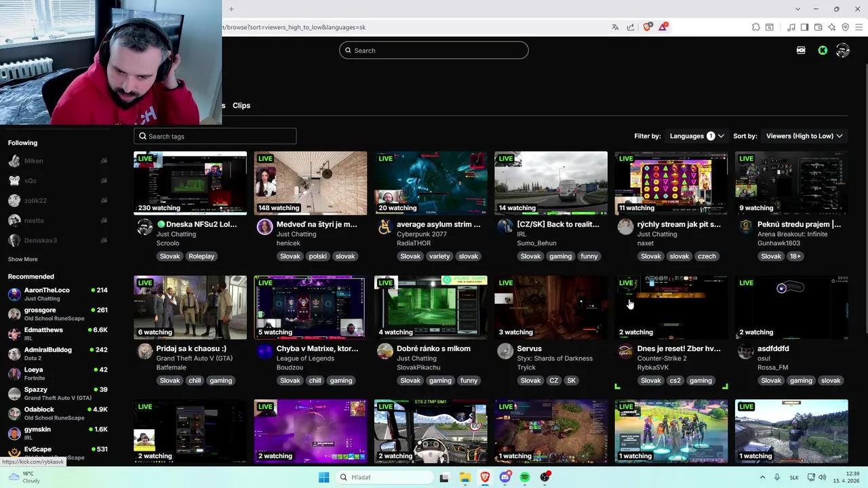The width and height of the screenshot is (868, 488).
Task: Click the funny tag under Sumo_Behun
Action: click(x=589, y=256)
